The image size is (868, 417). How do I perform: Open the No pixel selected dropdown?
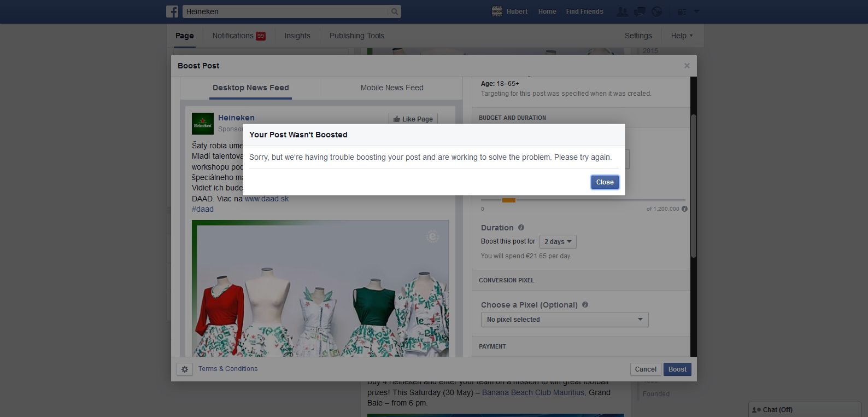point(564,320)
